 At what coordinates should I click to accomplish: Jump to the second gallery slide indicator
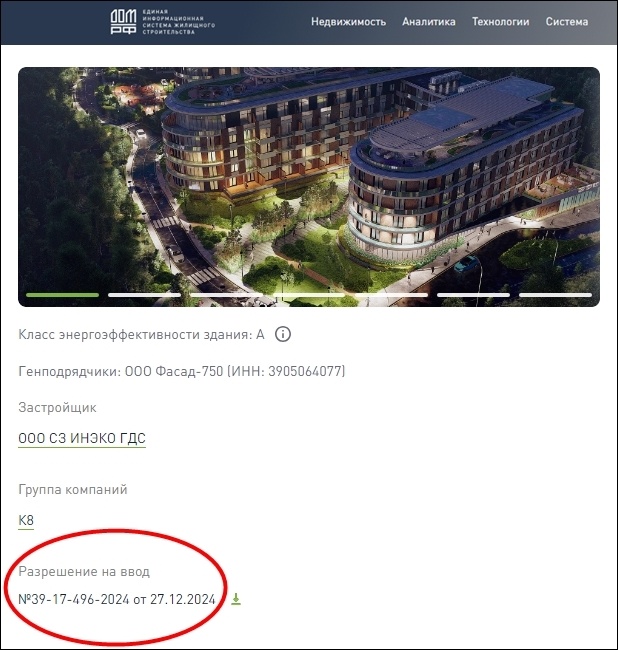tap(145, 295)
